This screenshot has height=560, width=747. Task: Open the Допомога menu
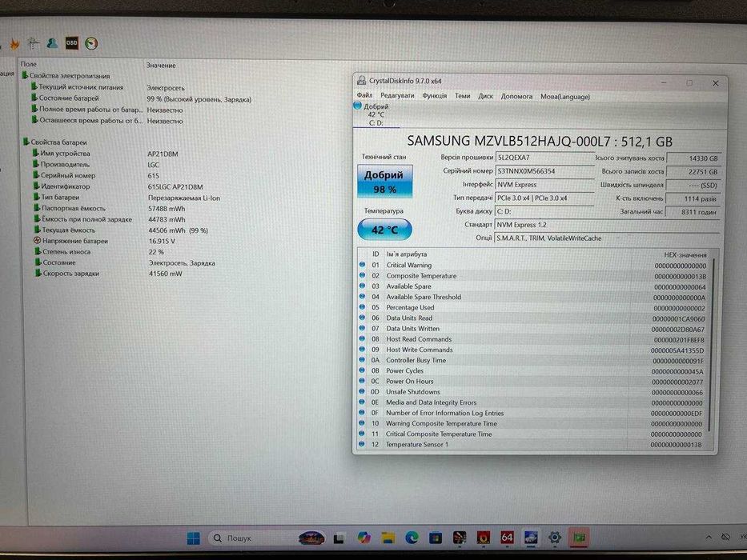point(516,96)
